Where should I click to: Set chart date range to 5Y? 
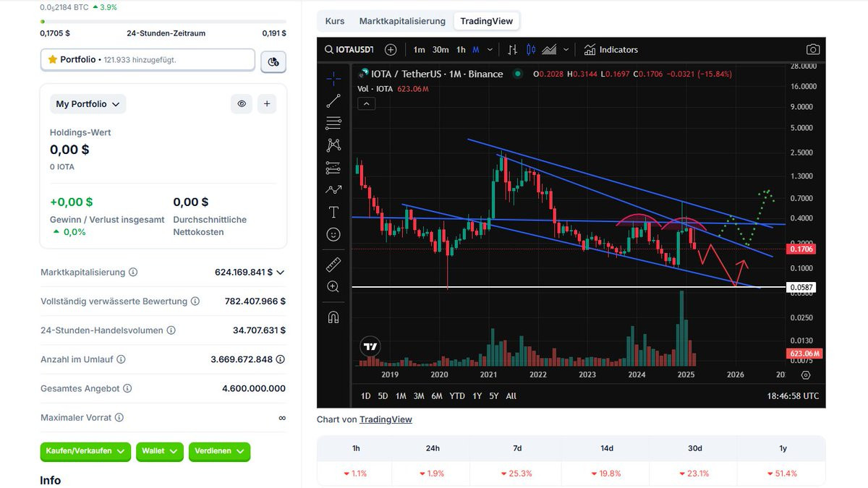point(493,395)
